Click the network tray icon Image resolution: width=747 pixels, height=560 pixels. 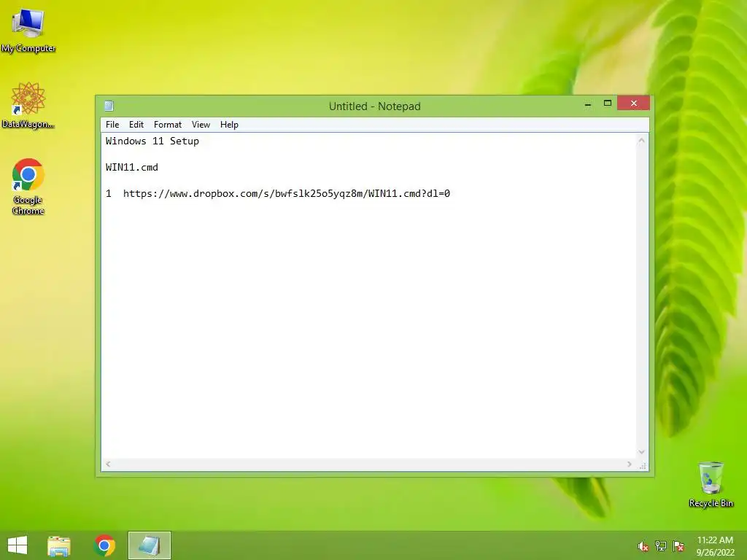[x=661, y=546]
